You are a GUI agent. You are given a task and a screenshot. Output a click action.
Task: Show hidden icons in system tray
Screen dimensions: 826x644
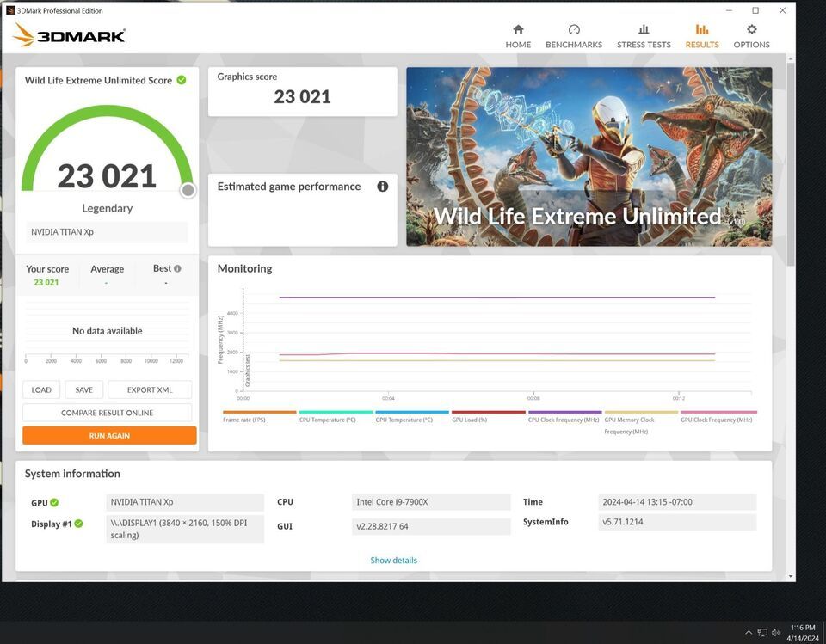(x=749, y=633)
